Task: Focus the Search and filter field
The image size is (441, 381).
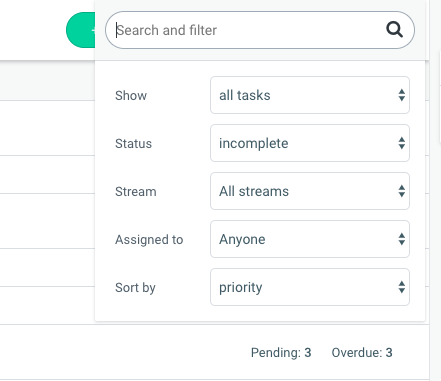Action: (260, 30)
